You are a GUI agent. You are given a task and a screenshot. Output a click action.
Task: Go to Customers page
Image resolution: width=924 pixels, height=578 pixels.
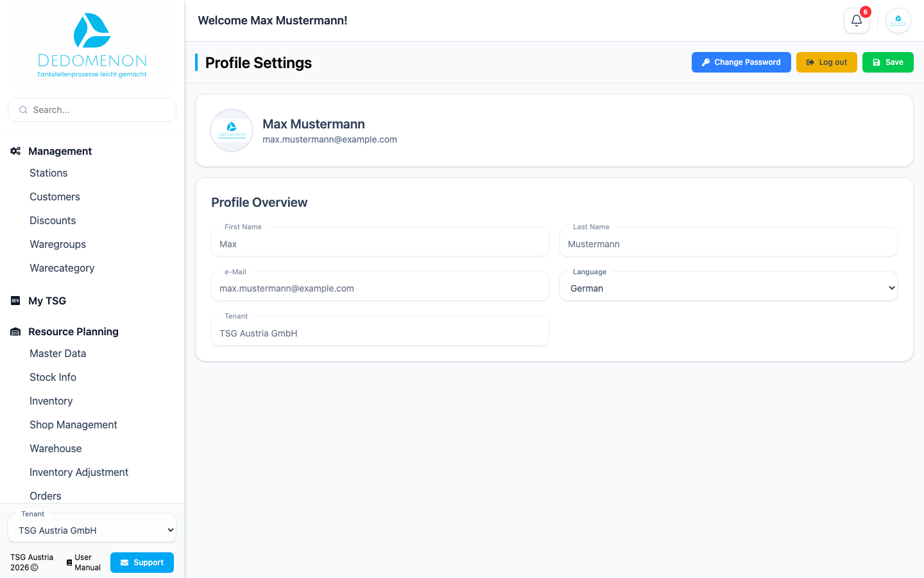click(x=55, y=197)
